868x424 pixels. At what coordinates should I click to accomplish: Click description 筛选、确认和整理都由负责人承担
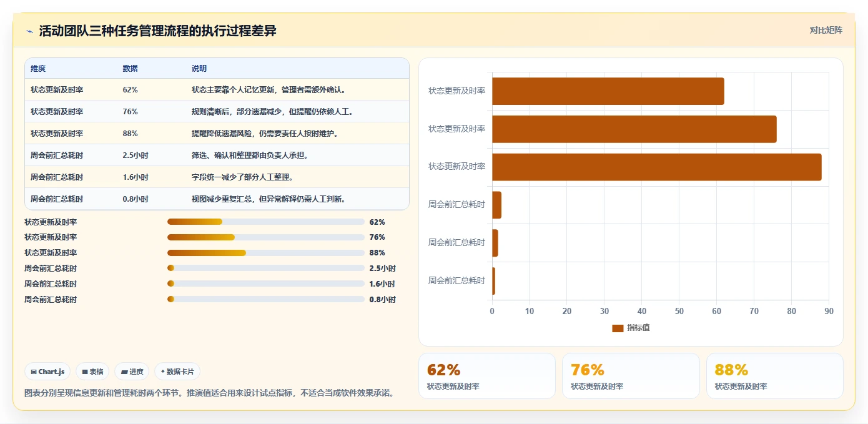coord(250,155)
